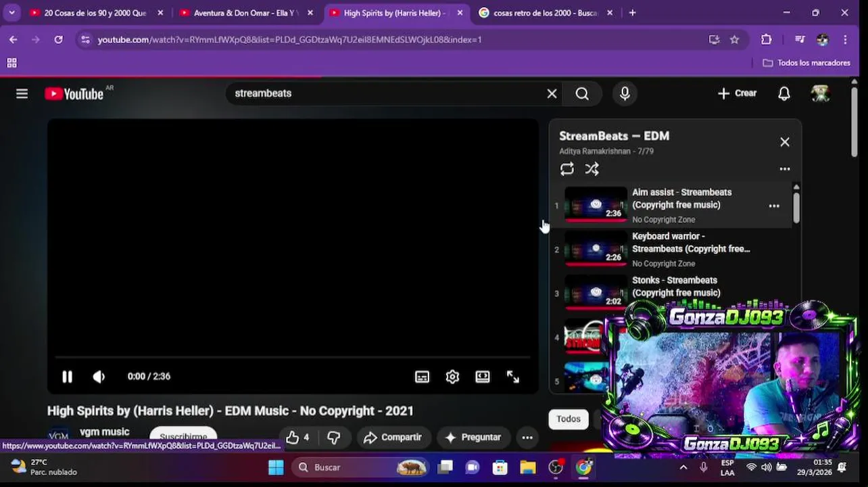
Task: Click the taskbar Buscar search box
Action: (x=362, y=467)
